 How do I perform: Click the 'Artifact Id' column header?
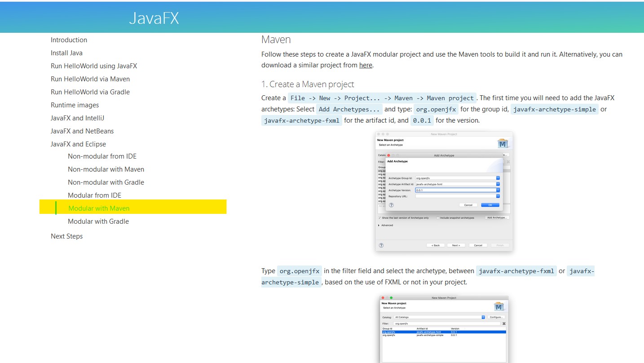coord(422,329)
